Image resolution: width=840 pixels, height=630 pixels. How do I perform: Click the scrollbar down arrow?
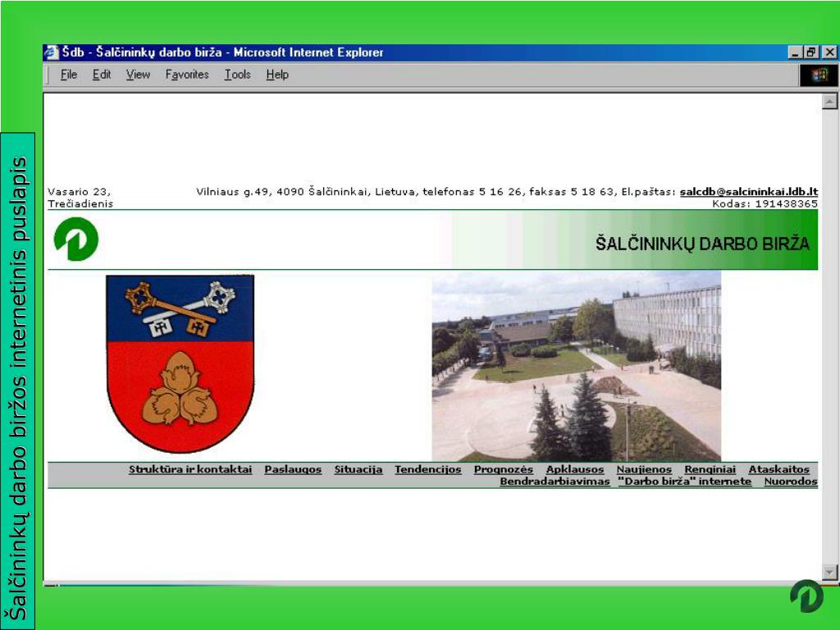(829, 572)
